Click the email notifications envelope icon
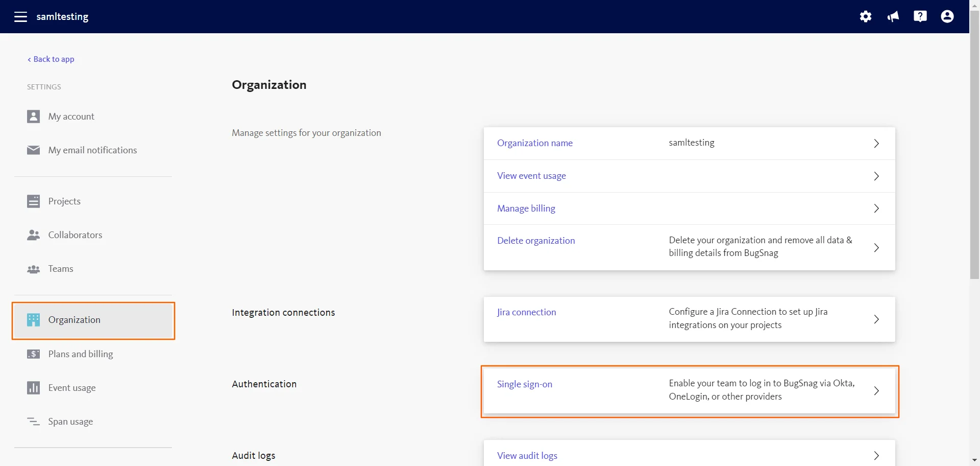The width and height of the screenshot is (980, 466). coord(33,150)
